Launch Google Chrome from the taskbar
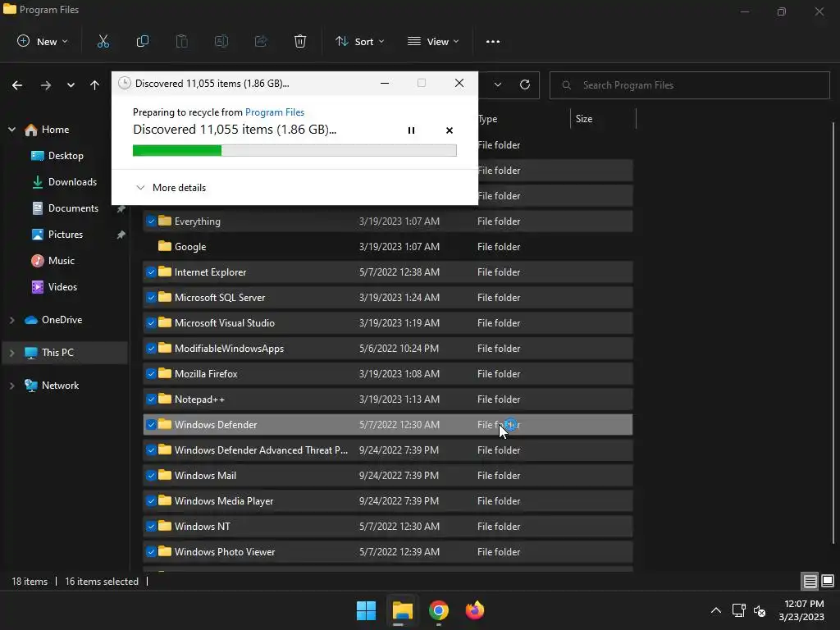The image size is (840, 630). (438, 610)
